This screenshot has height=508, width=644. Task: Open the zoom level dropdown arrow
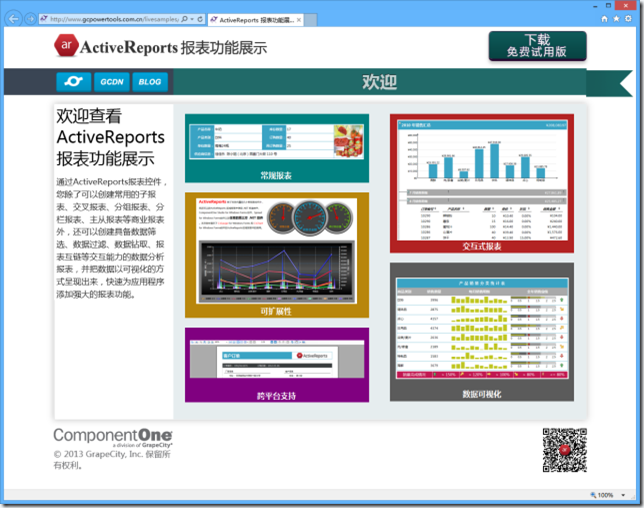click(623, 495)
